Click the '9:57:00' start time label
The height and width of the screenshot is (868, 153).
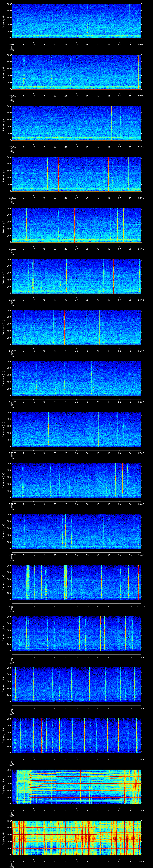(12, 504)
